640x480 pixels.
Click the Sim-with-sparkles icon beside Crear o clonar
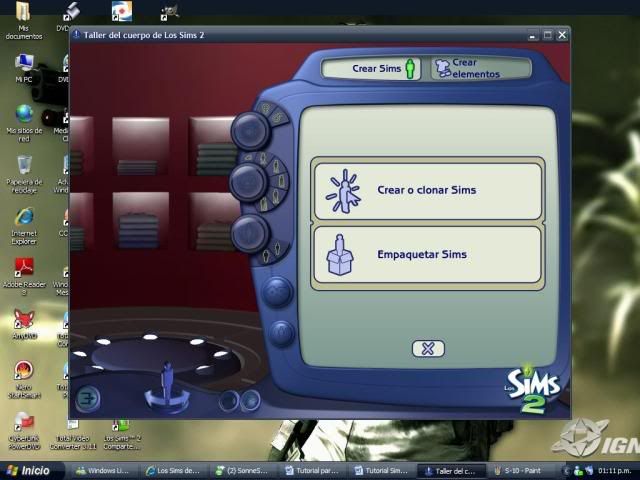344,191
